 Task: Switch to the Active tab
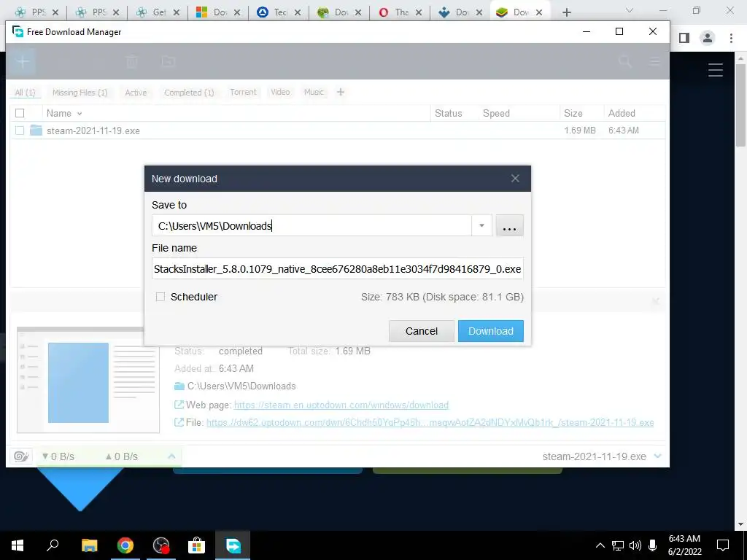(136, 93)
